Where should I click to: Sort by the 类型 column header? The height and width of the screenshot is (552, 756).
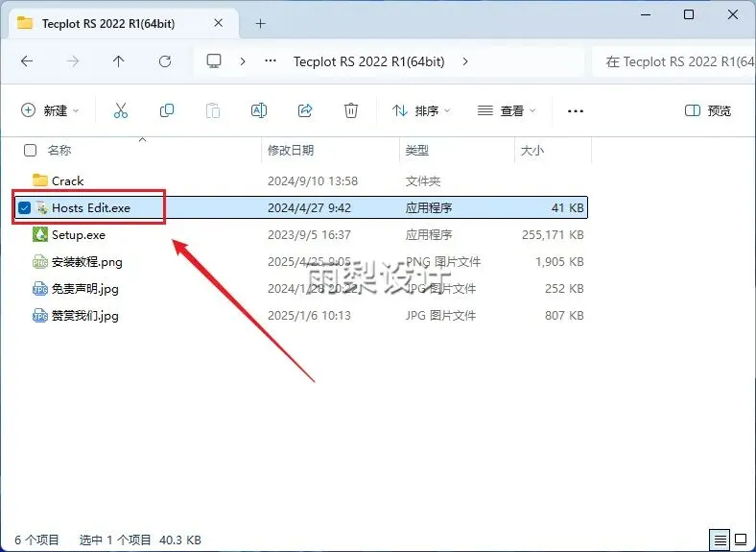(417, 151)
